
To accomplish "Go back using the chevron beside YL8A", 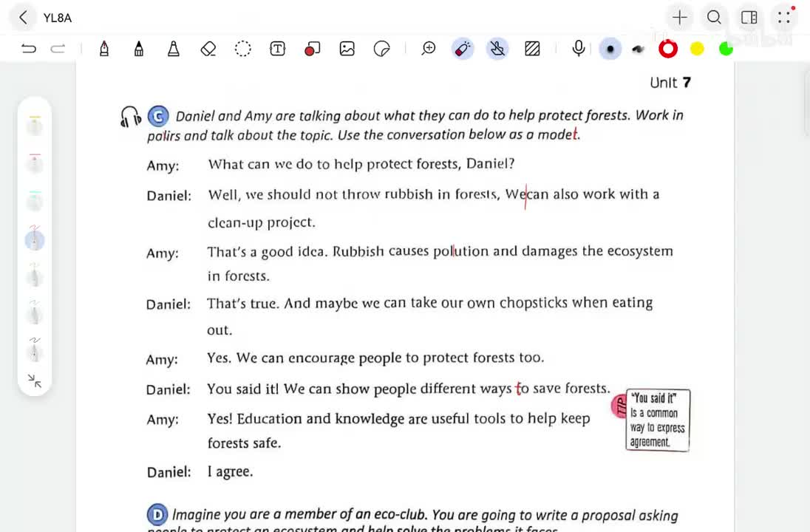I will 23,18.
